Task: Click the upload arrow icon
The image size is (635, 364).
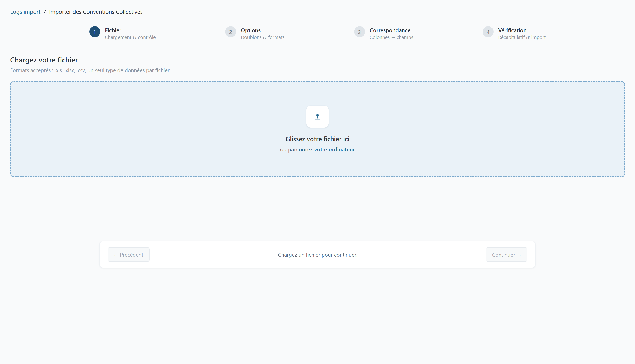Action: (x=317, y=116)
